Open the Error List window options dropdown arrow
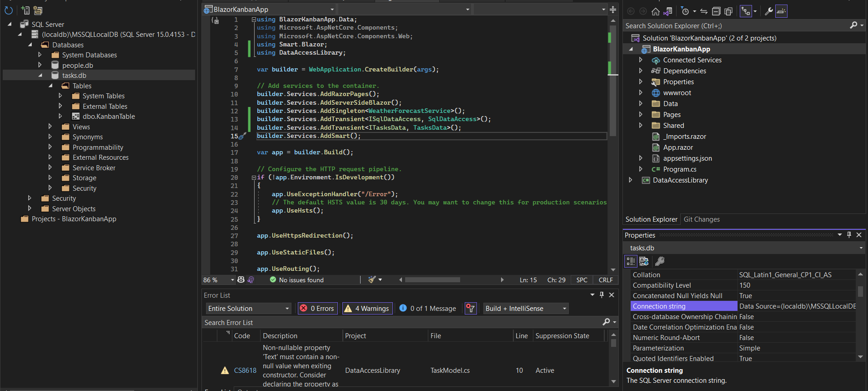Screen dimensions: 868x391 [x=592, y=295]
